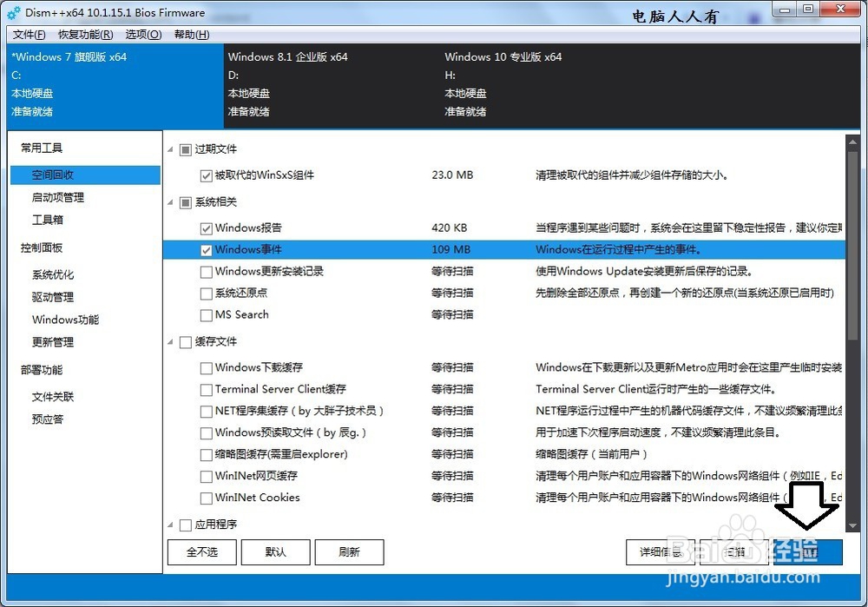Viewport: 868px width, 607px height.
Task: Check MS Search checkbox
Action: 206,314
